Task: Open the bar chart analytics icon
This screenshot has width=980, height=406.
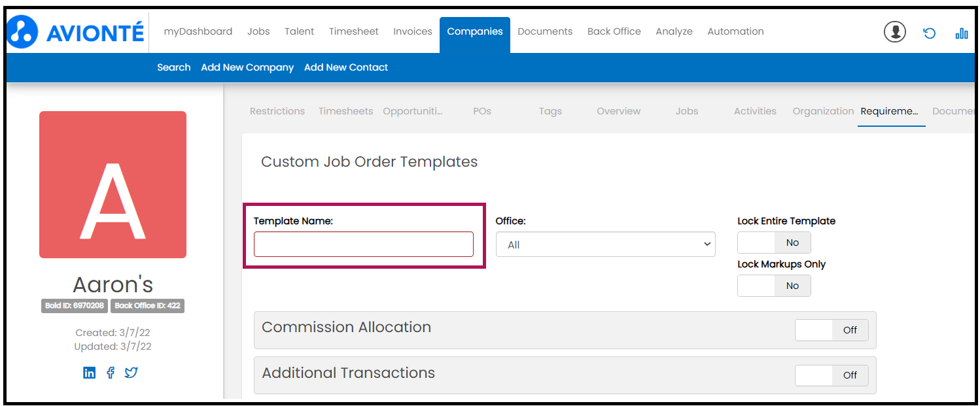Action: (x=962, y=33)
